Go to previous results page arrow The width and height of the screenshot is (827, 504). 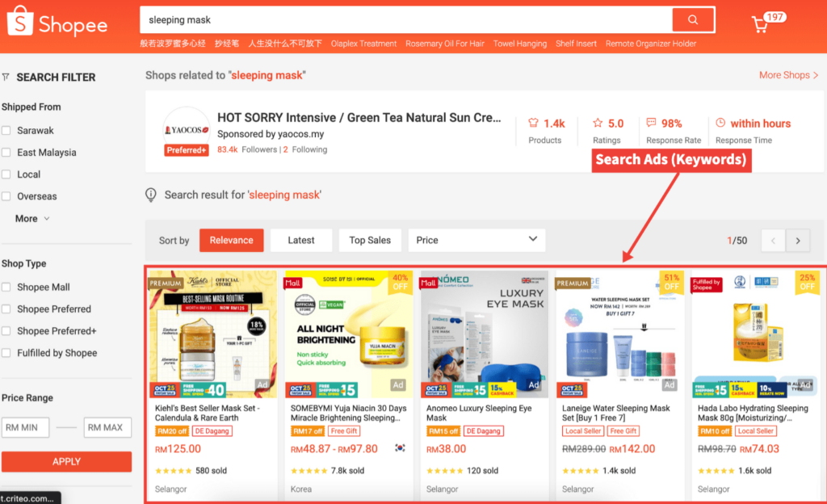click(773, 241)
